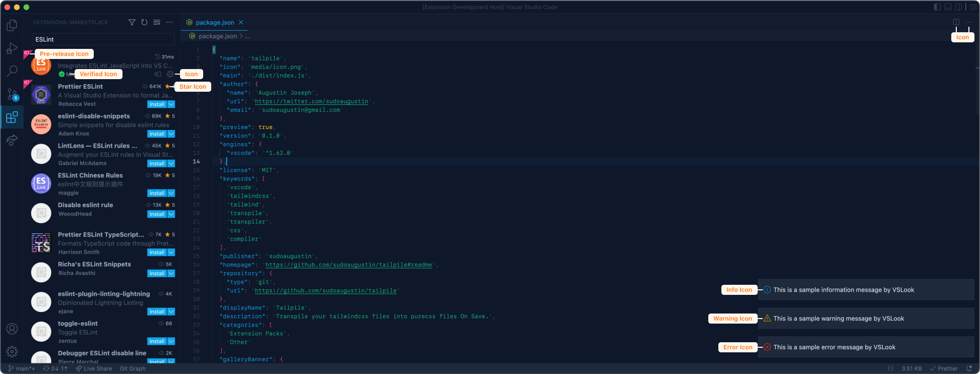Select the Debugger ESLint disable line extension
Image resolution: width=980 pixels, height=374 pixels.
[x=102, y=355]
